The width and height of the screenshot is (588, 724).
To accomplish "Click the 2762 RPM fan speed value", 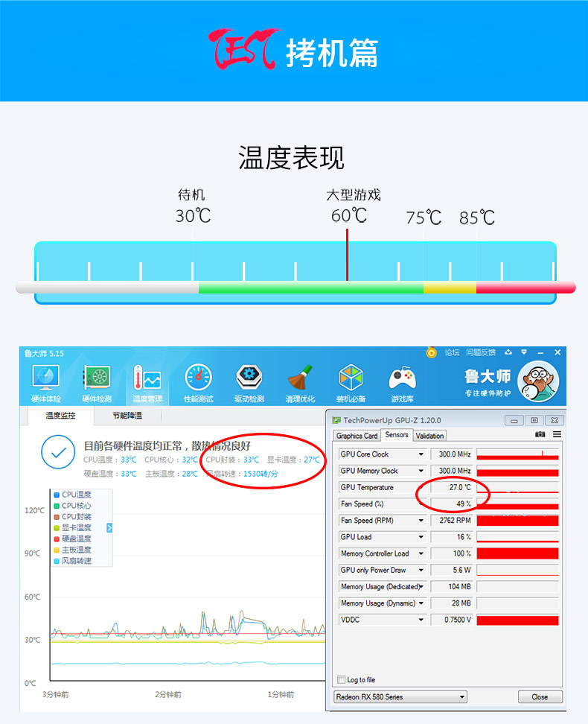I will pyautogui.click(x=451, y=521).
